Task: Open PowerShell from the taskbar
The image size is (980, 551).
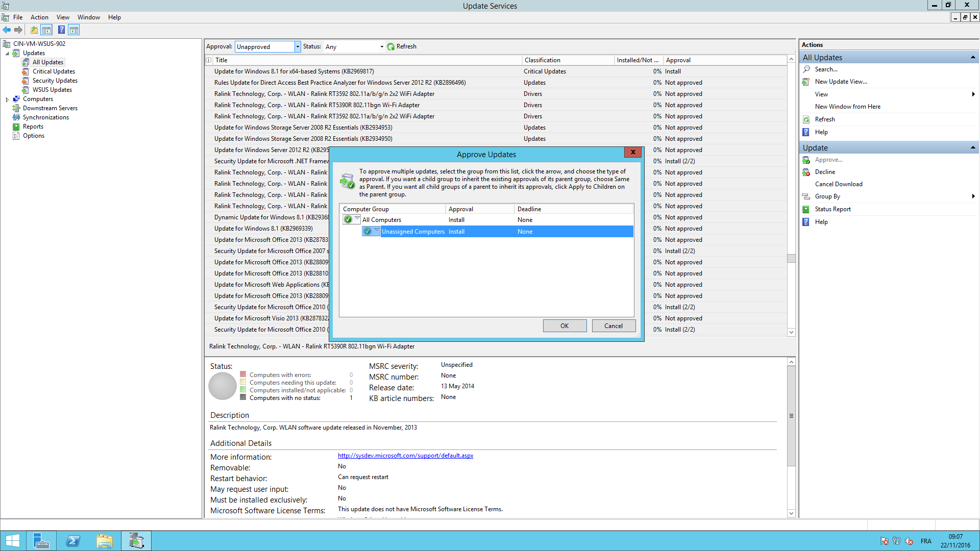Action: pos(72,541)
